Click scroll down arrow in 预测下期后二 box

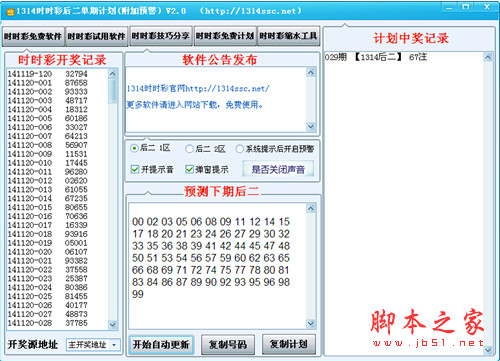pos(311,323)
